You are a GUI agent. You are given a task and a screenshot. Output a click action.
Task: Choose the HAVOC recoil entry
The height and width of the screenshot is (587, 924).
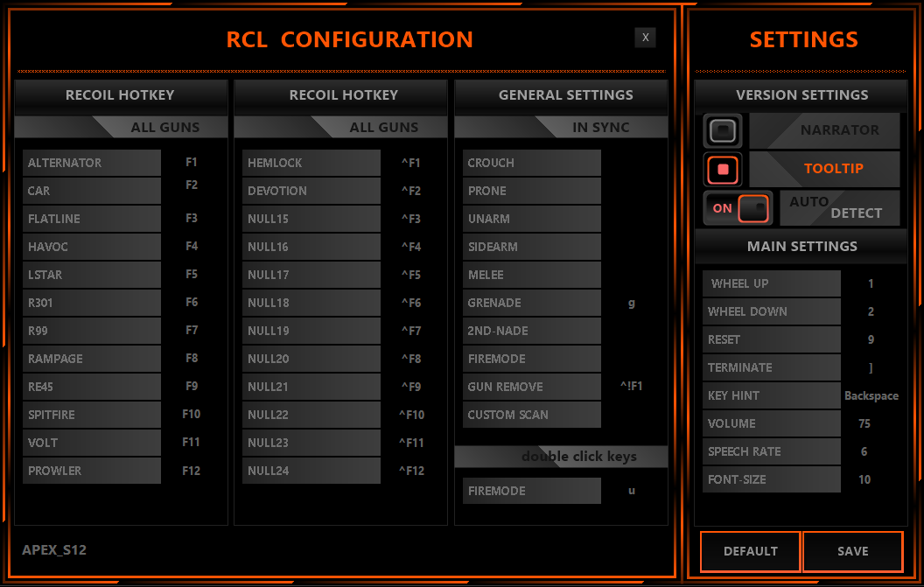coord(91,247)
